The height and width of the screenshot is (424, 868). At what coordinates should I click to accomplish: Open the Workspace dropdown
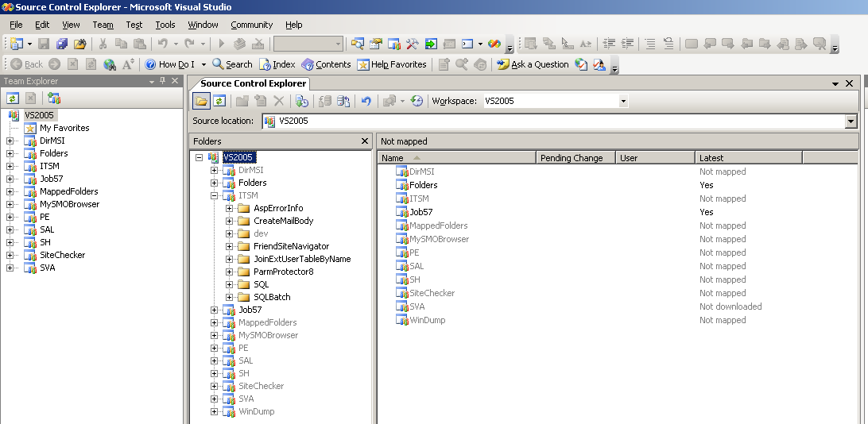click(622, 101)
